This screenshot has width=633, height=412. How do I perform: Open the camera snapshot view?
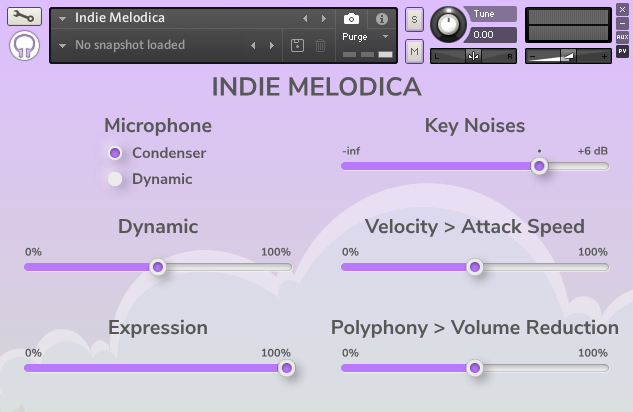(351, 19)
